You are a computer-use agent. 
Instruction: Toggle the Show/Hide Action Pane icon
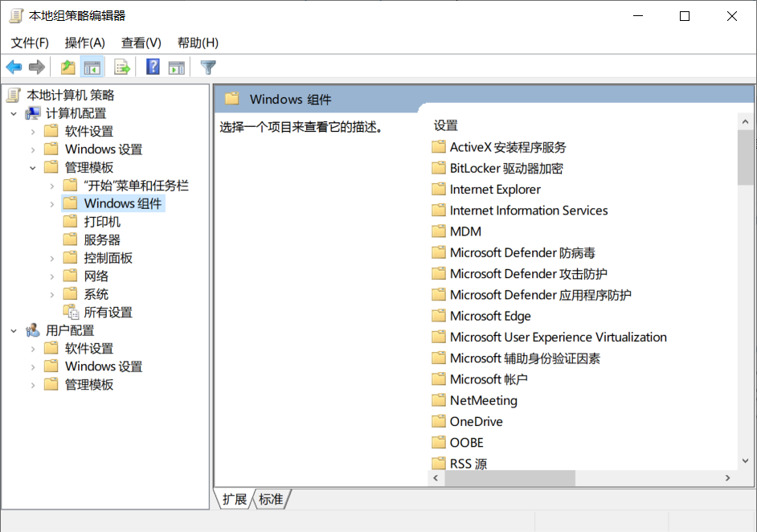click(x=177, y=68)
